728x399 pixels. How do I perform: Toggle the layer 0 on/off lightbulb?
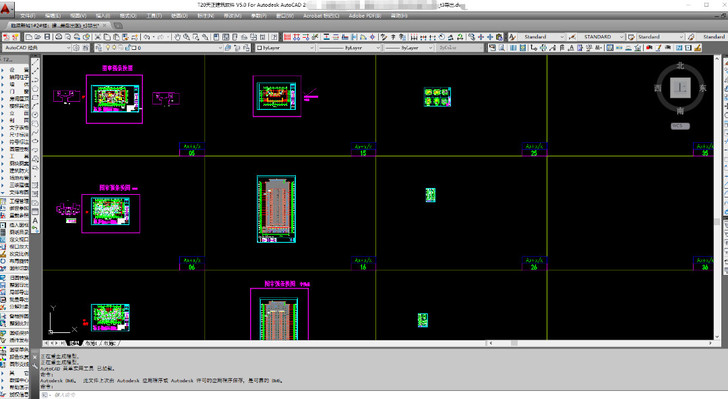point(108,47)
